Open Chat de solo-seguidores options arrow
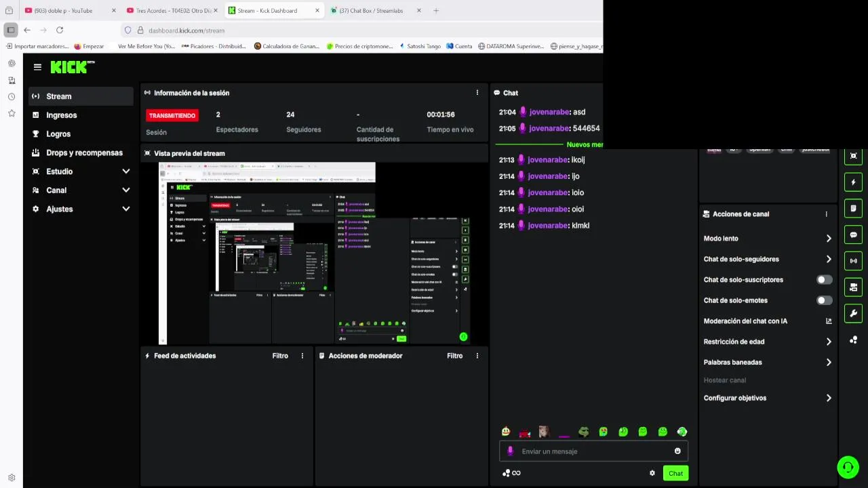This screenshot has width=868, height=488. (x=829, y=259)
